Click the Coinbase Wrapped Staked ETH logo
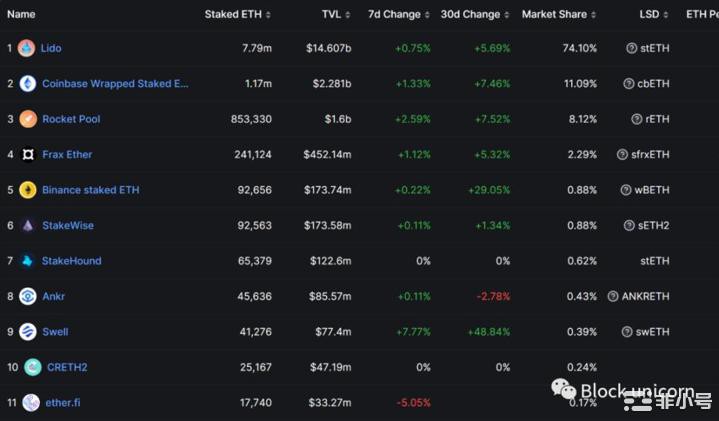Viewport: 719px width, 421px height. (26, 84)
